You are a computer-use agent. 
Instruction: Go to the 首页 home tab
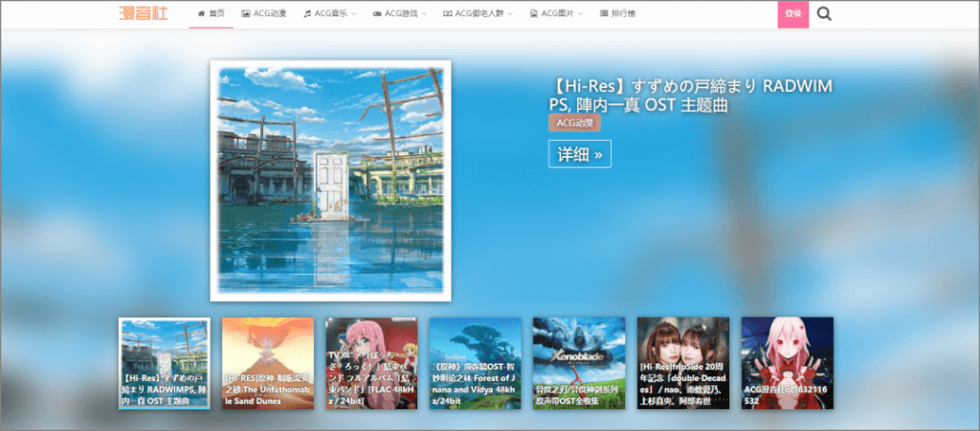coord(211,13)
